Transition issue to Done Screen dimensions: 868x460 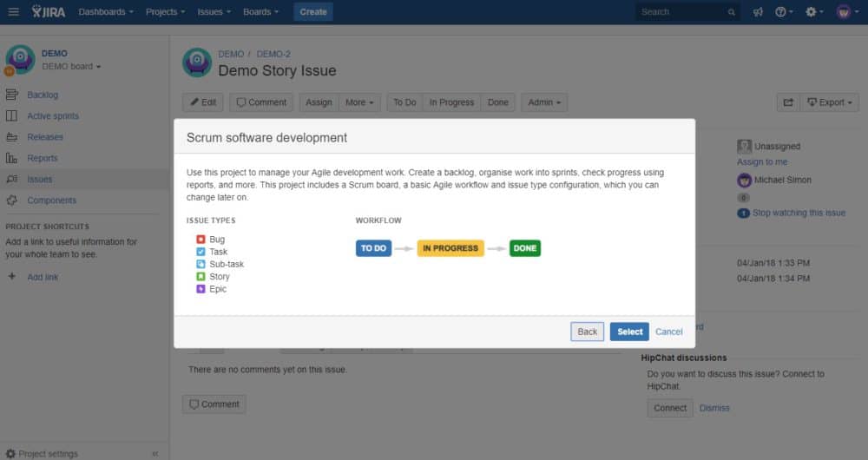497,102
